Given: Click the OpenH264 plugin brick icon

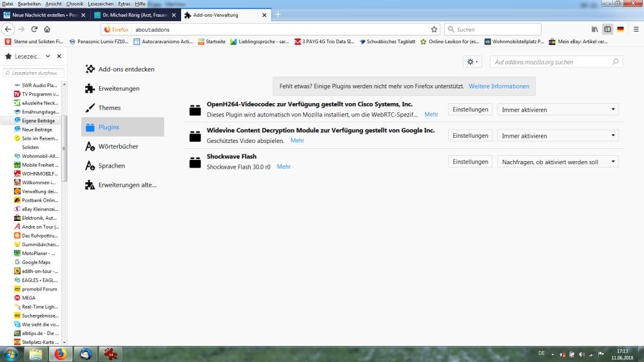Looking at the screenshot, I should [x=195, y=110].
